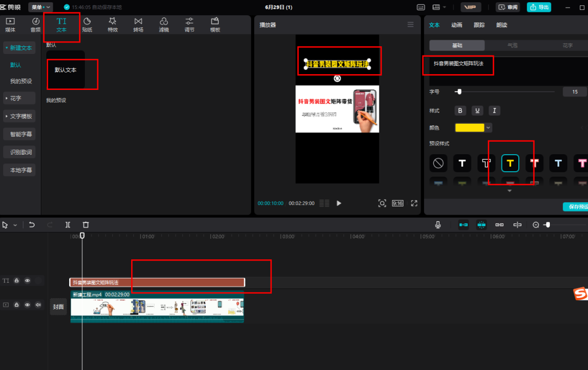
Task: Click the 导出 export button
Action: (x=539, y=7)
